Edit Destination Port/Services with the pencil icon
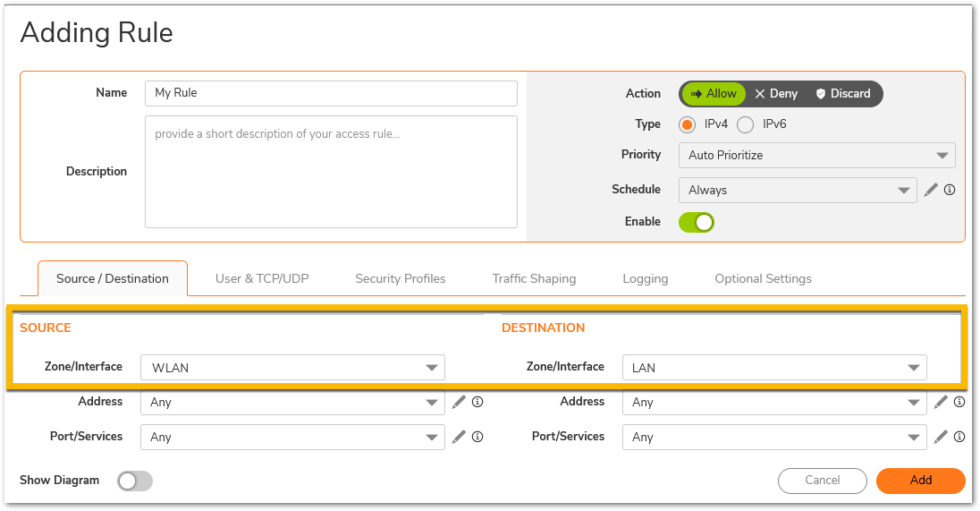The image size is (980, 511). 941,437
